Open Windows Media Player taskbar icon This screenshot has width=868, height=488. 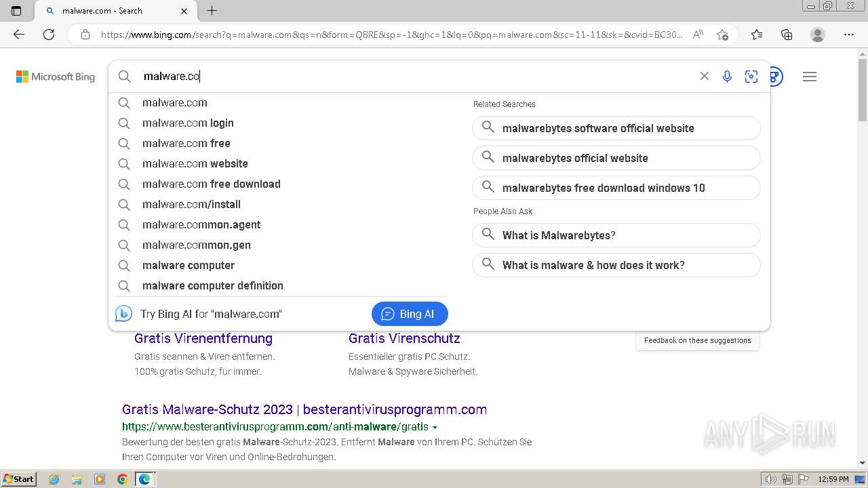(100, 479)
